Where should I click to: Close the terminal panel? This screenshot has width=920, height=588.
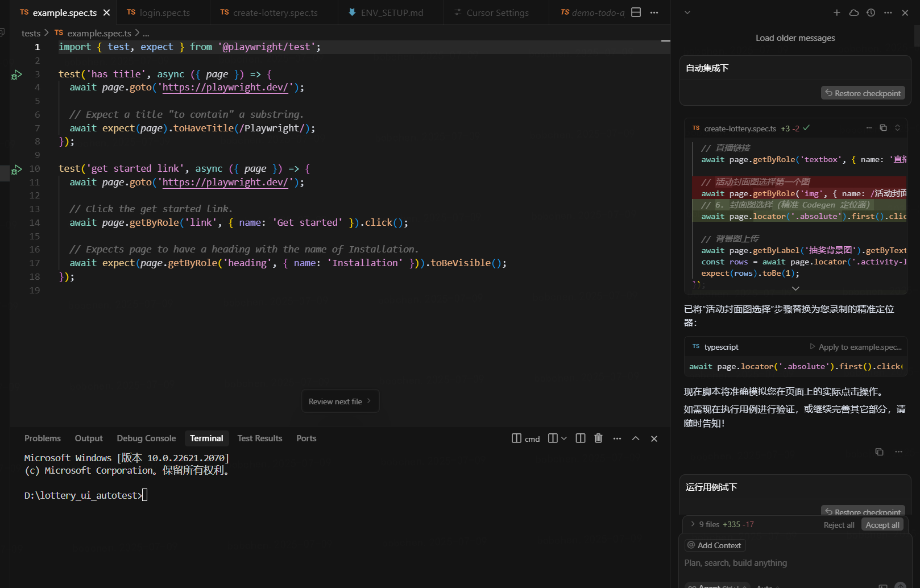(654, 438)
